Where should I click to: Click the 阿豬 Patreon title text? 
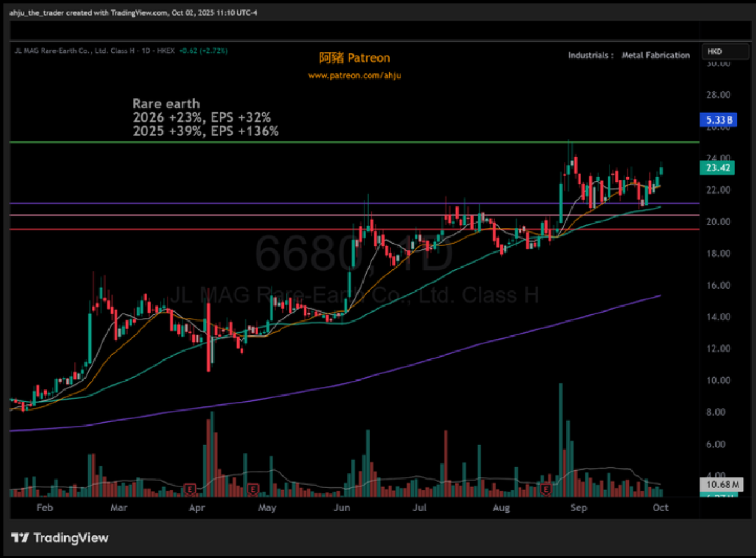pyautogui.click(x=354, y=58)
